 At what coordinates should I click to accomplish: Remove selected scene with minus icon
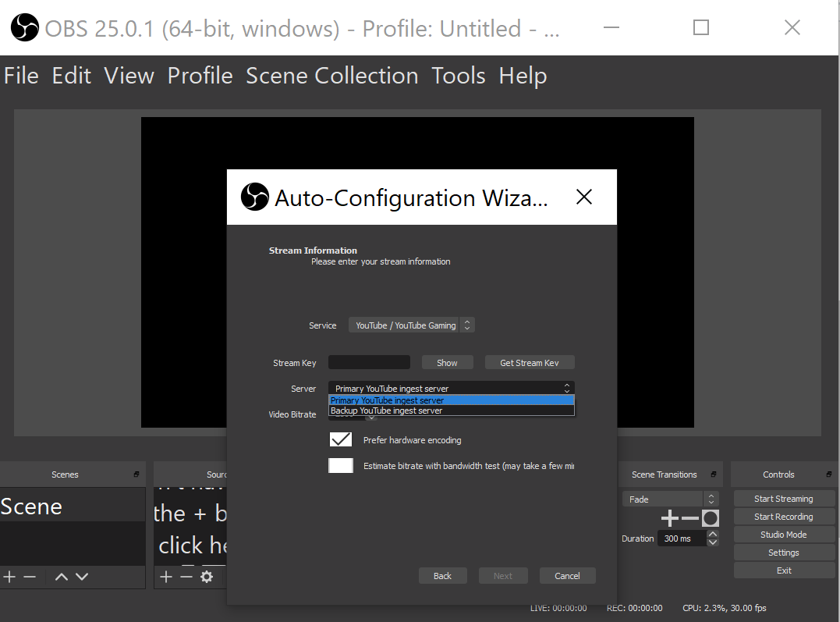[30, 577]
